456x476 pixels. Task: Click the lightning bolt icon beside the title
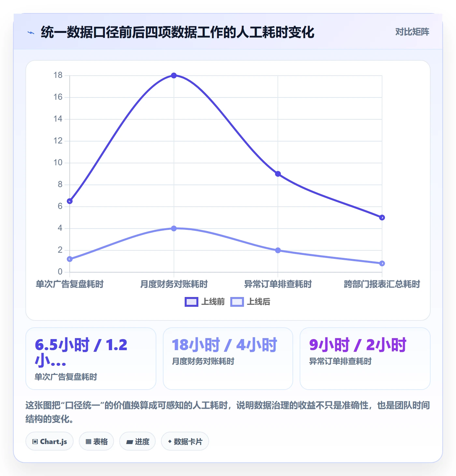[x=31, y=33]
